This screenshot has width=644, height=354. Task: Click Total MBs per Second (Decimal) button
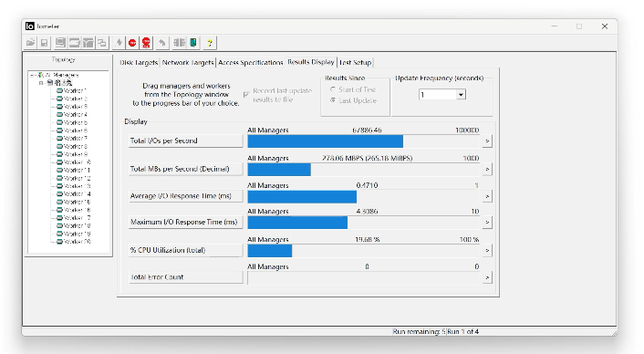[x=186, y=169]
